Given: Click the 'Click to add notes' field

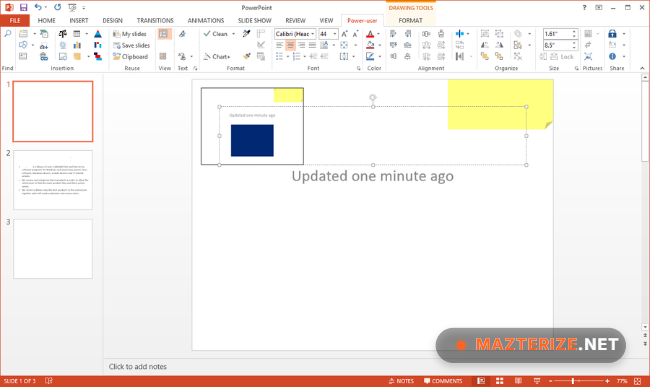Looking at the screenshot, I should (137, 367).
